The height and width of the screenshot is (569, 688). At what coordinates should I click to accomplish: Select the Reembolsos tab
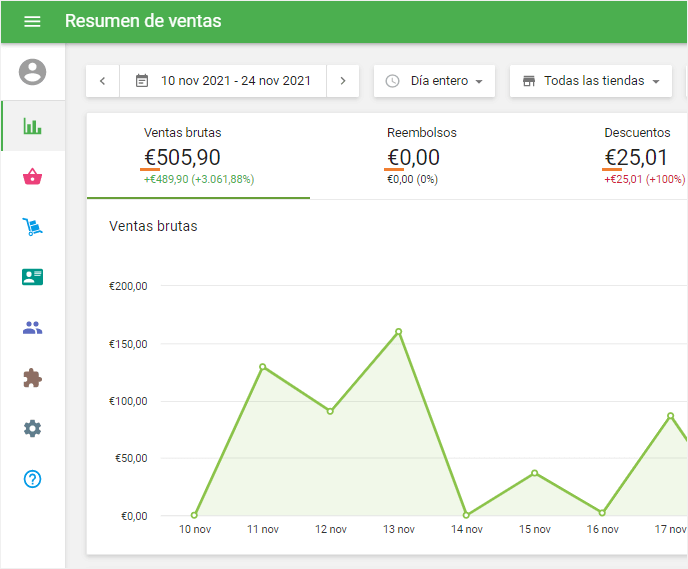coord(421,156)
